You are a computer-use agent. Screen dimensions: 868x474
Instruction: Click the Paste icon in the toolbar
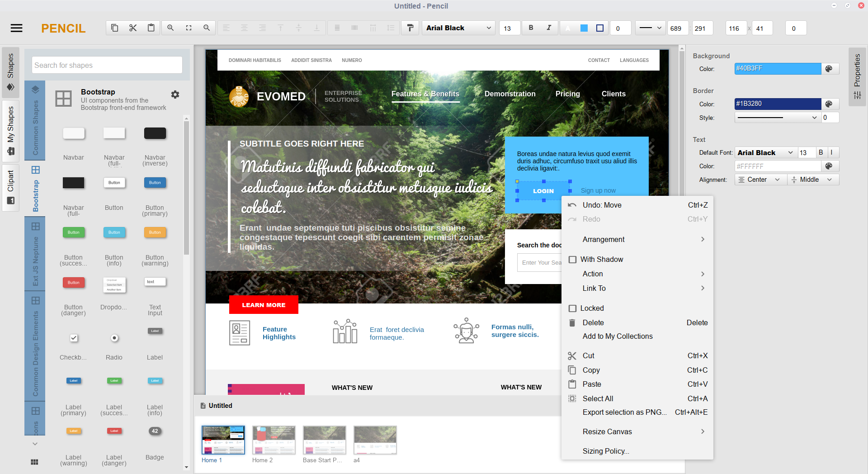coord(151,28)
